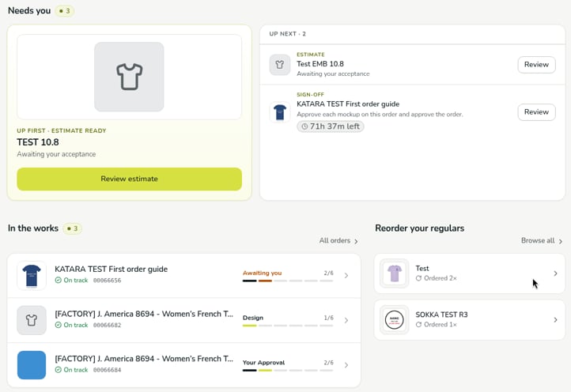
Task: Click On track check icon for order 00066684
Action: point(59,370)
